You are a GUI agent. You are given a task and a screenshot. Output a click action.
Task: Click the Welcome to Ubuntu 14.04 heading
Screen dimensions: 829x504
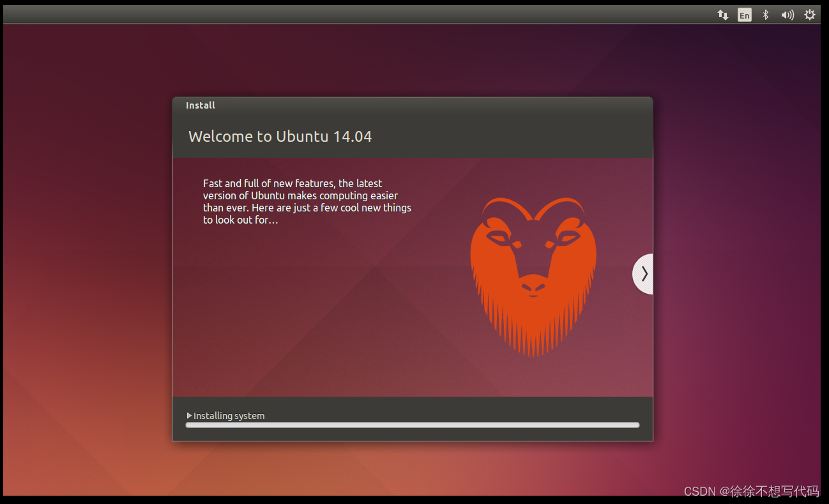(x=280, y=136)
